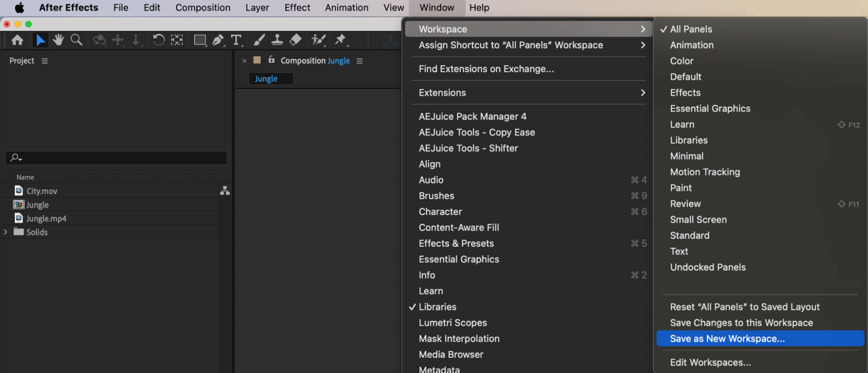
Task: Click the lock icon on Composition panel tab
Action: tap(271, 60)
